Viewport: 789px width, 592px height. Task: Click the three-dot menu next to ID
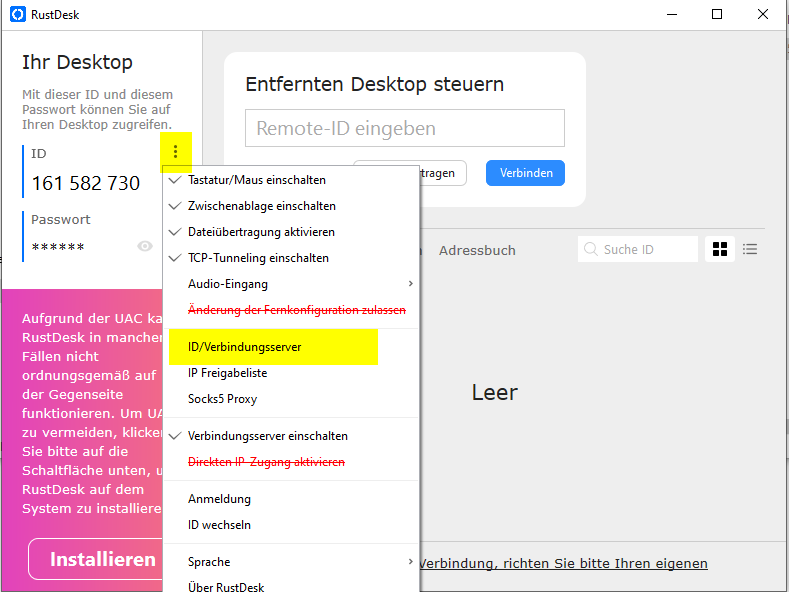[176, 153]
